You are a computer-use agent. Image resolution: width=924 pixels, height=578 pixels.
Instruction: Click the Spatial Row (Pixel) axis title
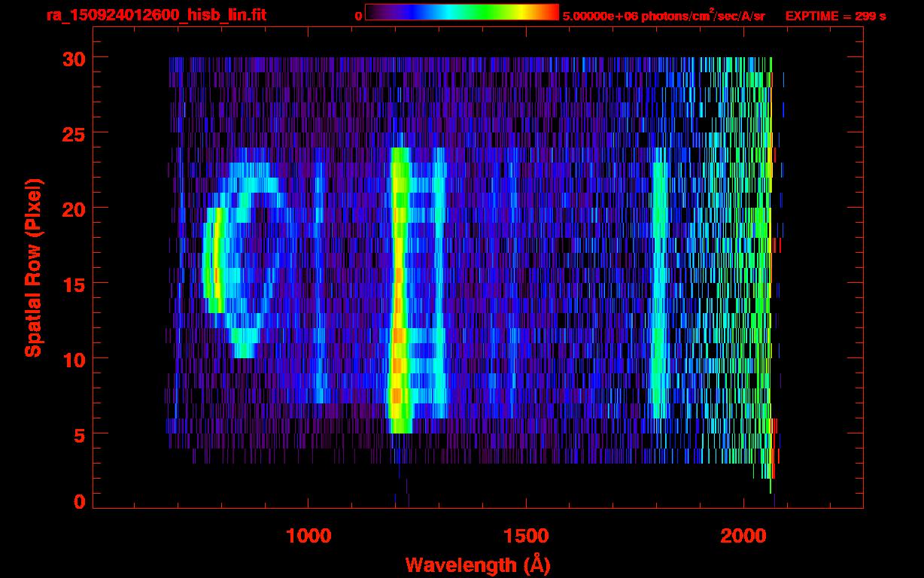coord(33,267)
